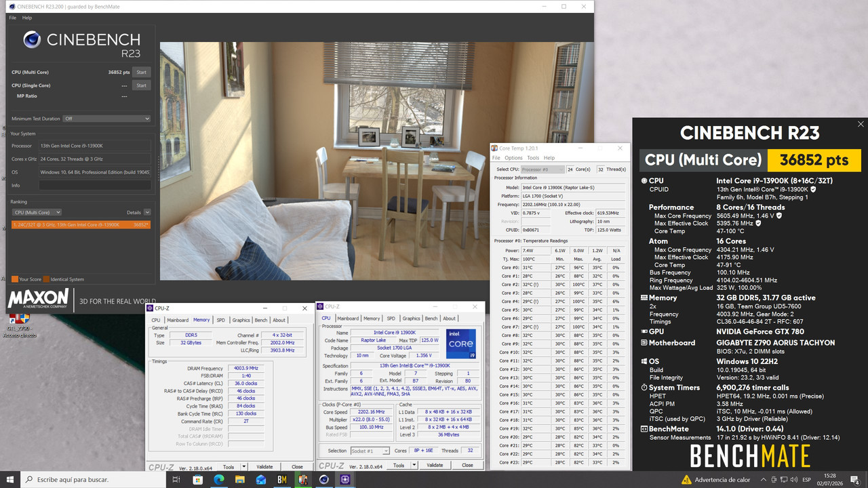The image size is (868, 488).
Task: Expand the ranking Details dropdown arrow
Action: 147,212
